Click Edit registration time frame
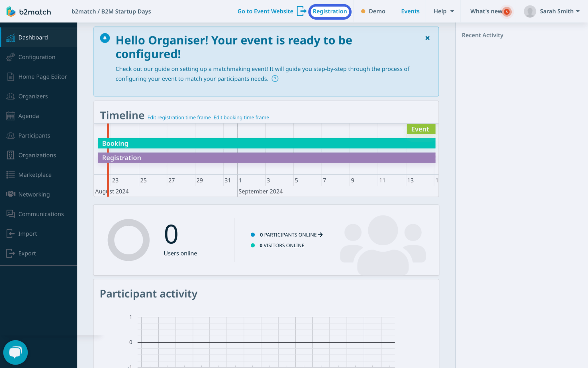This screenshot has height=368, width=588. tap(179, 117)
